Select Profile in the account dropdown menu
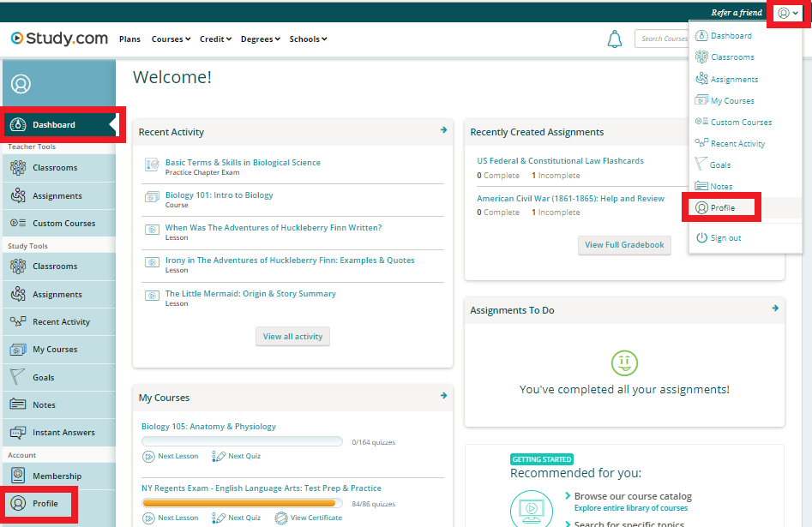The height and width of the screenshot is (527, 812). [x=722, y=207]
